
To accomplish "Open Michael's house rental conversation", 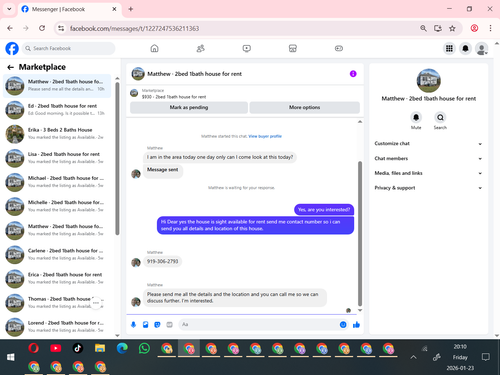I will tap(57, 182).
